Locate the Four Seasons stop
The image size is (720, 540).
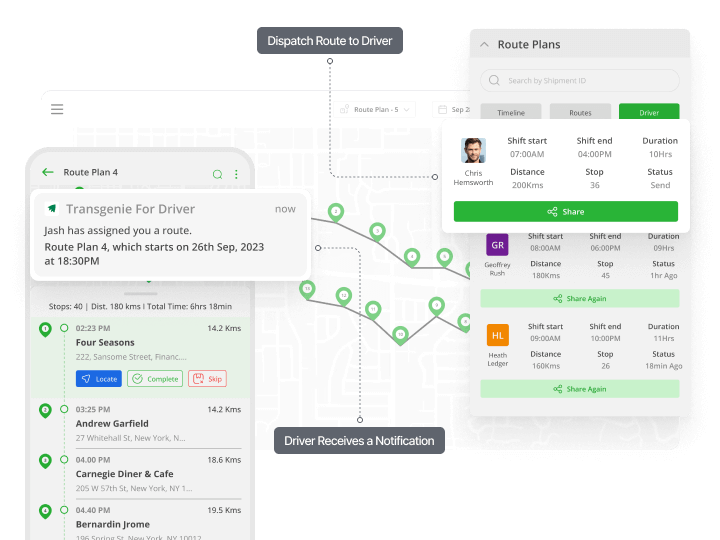coord(99,379)
